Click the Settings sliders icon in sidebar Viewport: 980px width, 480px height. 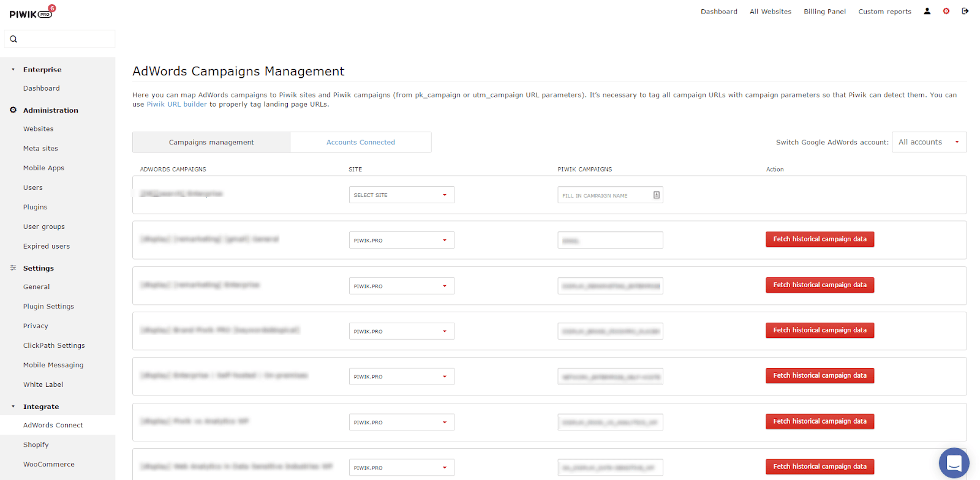[13, 268]
